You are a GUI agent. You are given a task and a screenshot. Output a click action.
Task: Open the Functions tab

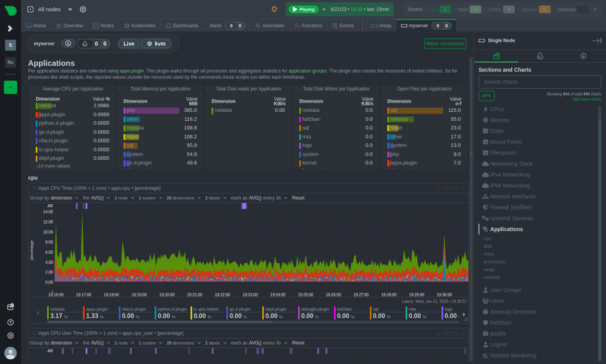pos(308,25)
